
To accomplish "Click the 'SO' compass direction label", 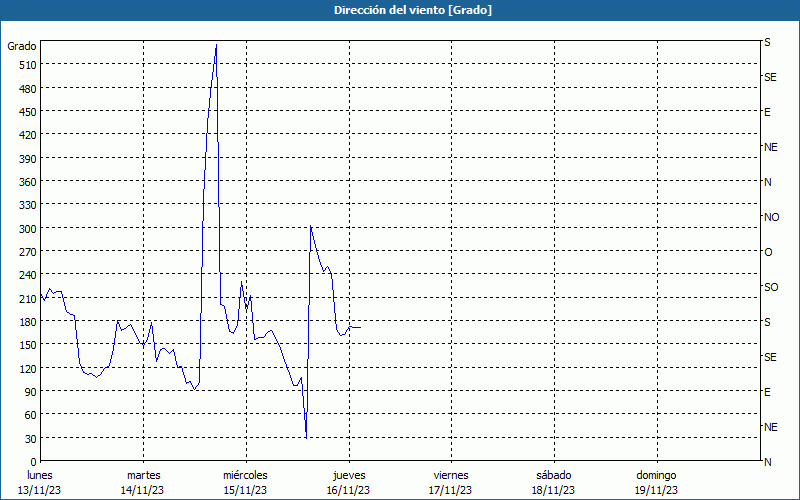I will coord(771,287).
